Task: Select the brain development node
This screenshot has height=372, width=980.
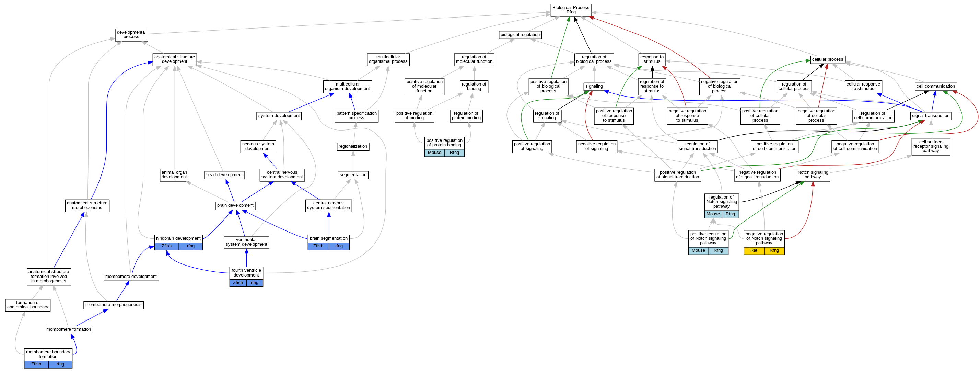Action: point(235,206)
